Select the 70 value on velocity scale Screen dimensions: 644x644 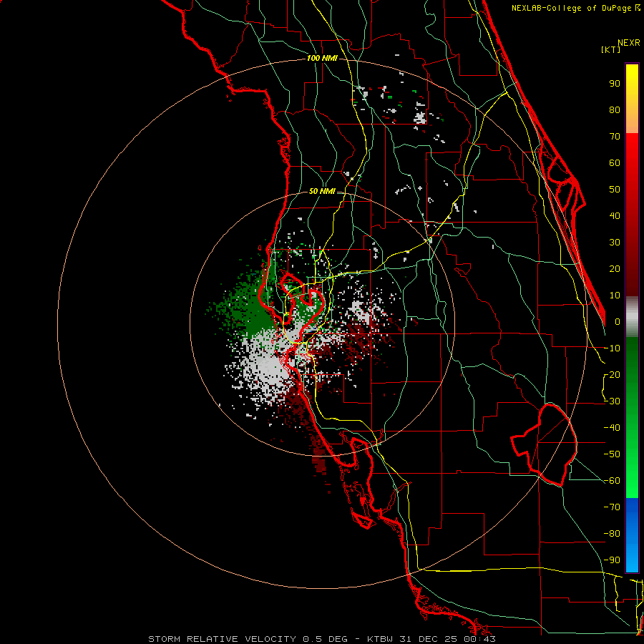pyautogui.click(x=615, y=137)
